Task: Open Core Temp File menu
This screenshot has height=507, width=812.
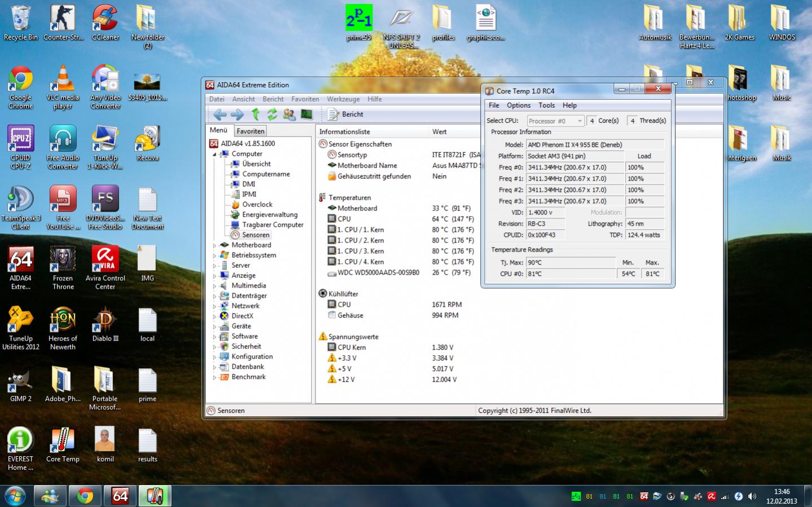Action: tap(494, 105)
